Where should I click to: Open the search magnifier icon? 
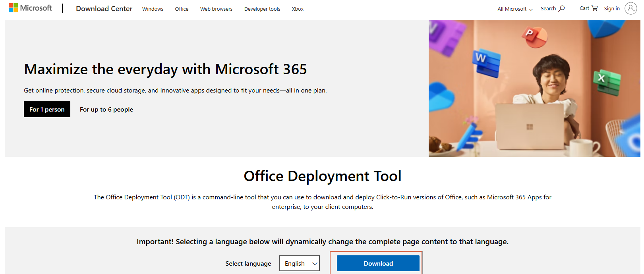(561, 8)
